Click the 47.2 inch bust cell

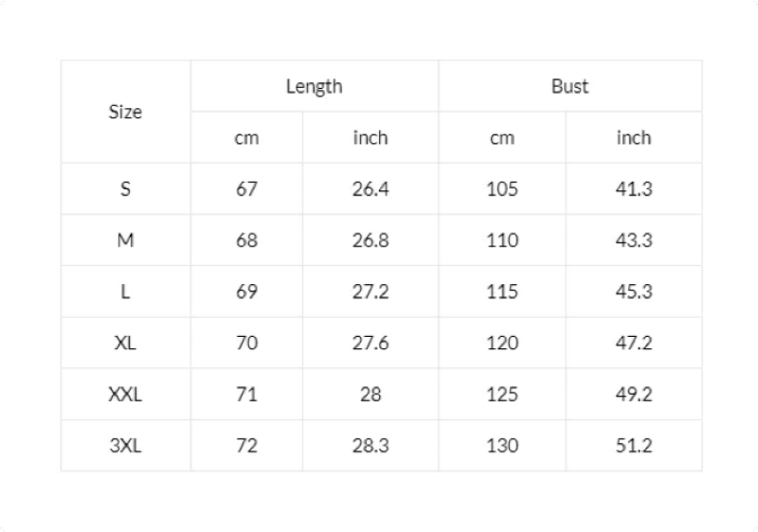[634, 343]
